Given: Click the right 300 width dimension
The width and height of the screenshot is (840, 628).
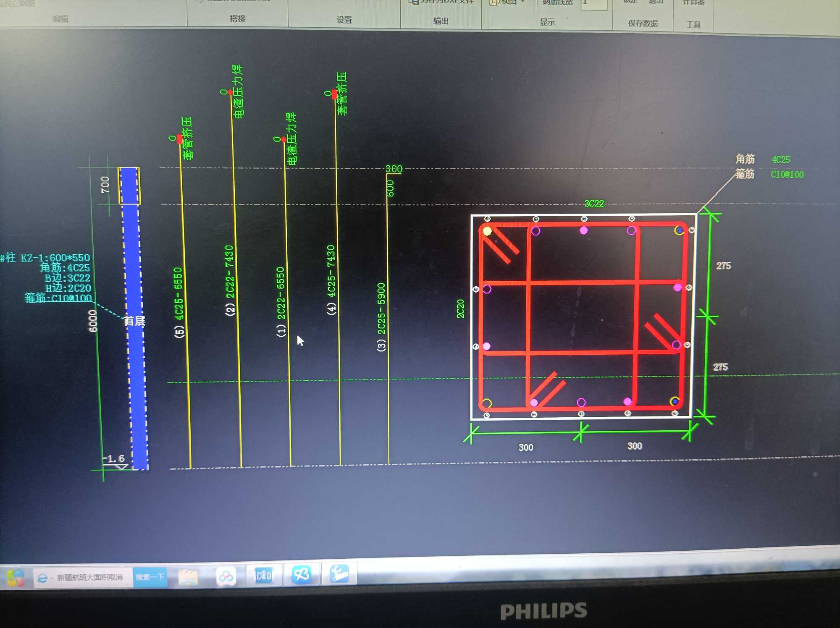Looking at the screenshot, I should 635,446.
